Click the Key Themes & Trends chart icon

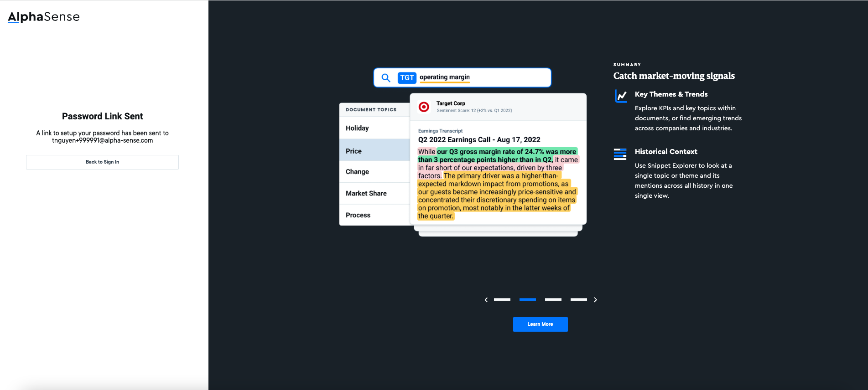[621, 96]
